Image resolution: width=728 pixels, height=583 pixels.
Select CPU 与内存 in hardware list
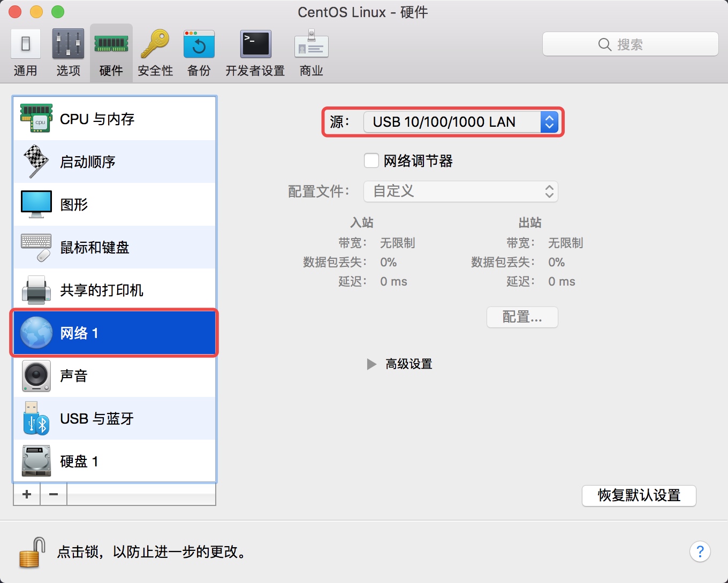pos(115,119)
